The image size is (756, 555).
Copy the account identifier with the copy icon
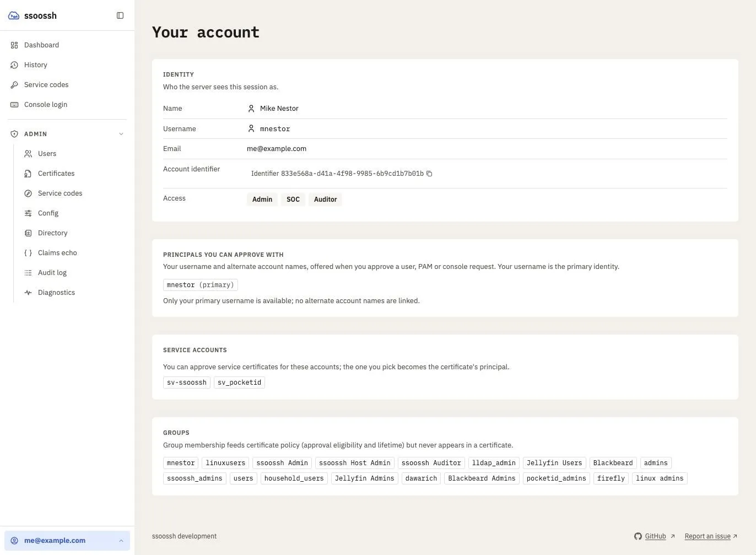[429, 174]
